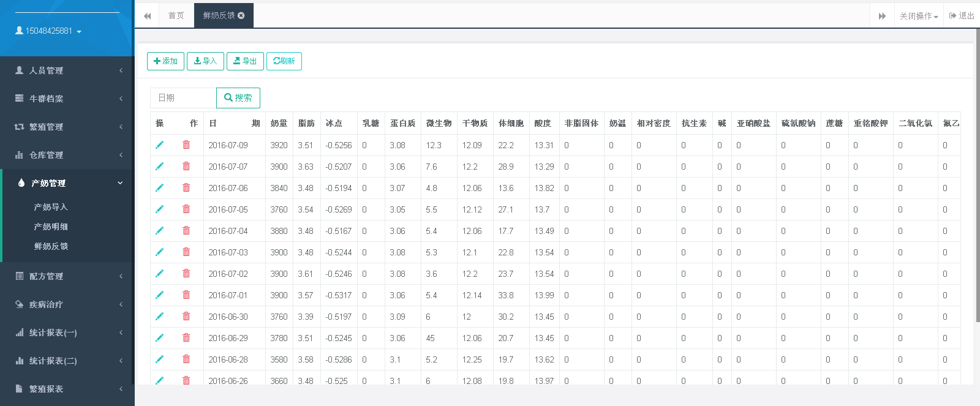Click the 搜索 button
The height and width of the screenshot is (406, 980).
coord(238,98)
